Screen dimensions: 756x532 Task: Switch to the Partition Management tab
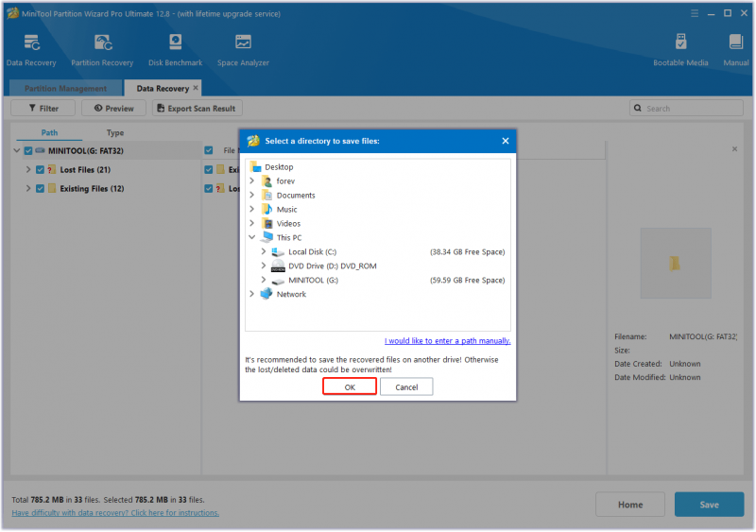pyautogui.click(x=65, y=88)
